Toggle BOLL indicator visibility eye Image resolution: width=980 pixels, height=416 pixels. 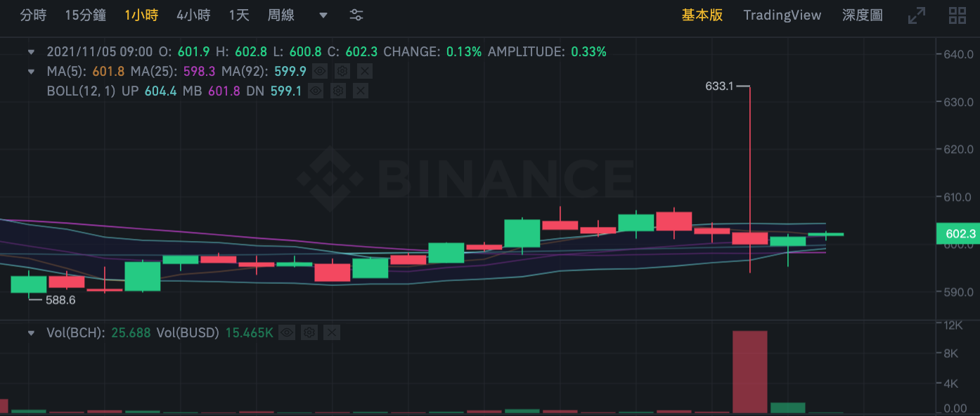click(316, 91)
